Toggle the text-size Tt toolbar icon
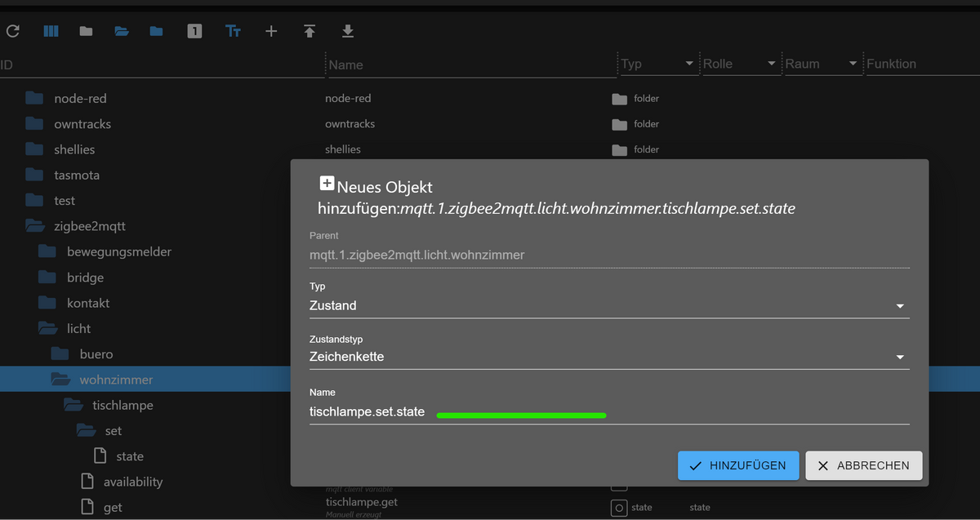 tap(233, 32)
